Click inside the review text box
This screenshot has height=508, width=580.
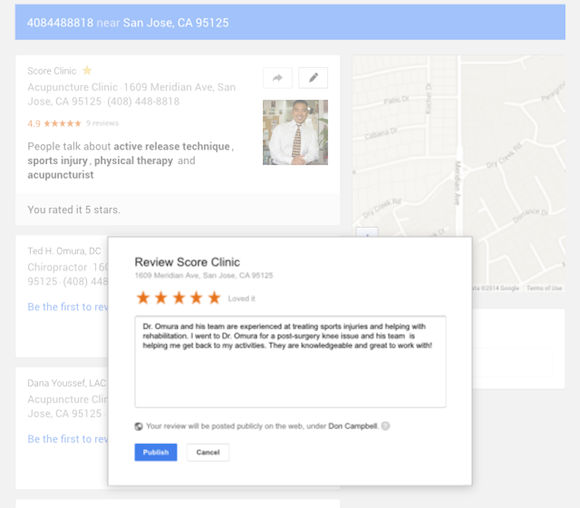point(290,362)
